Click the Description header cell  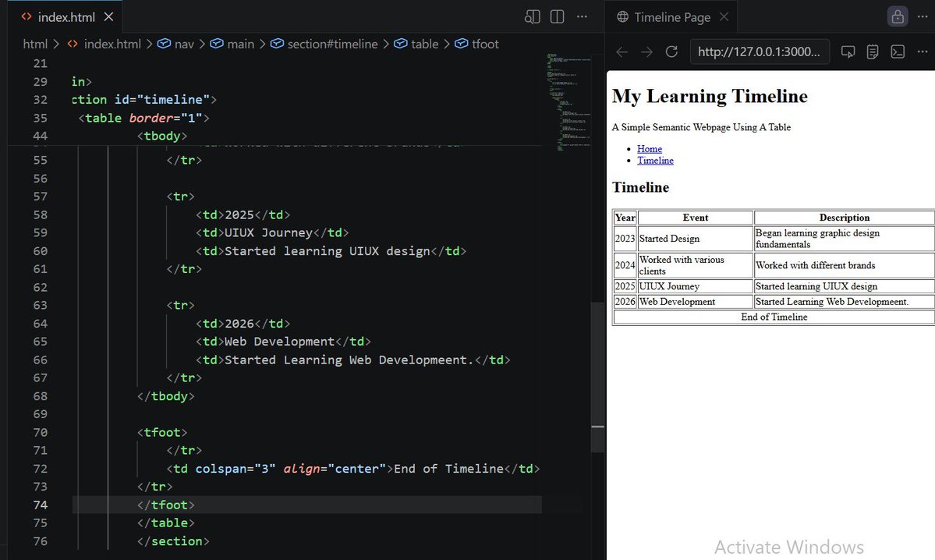point(845,218)
